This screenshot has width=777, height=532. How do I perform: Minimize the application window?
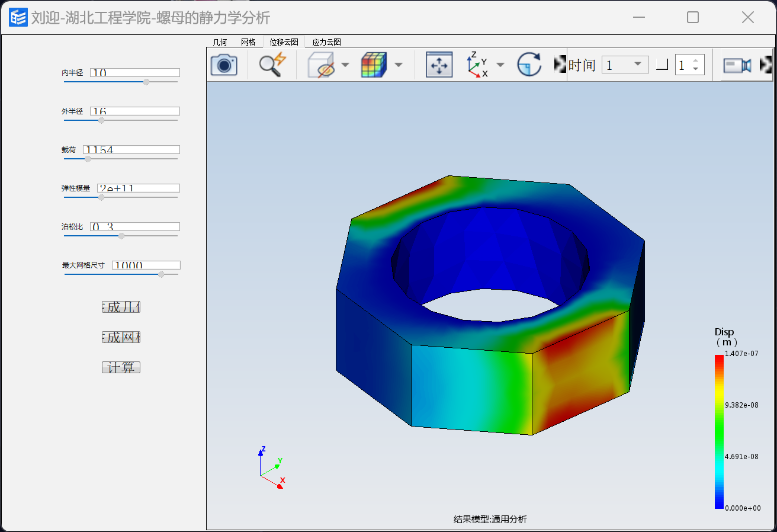(638, 17)
